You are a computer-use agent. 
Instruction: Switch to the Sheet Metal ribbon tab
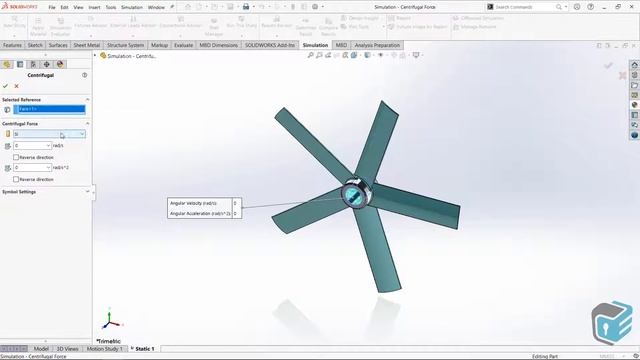click(87, 45)
